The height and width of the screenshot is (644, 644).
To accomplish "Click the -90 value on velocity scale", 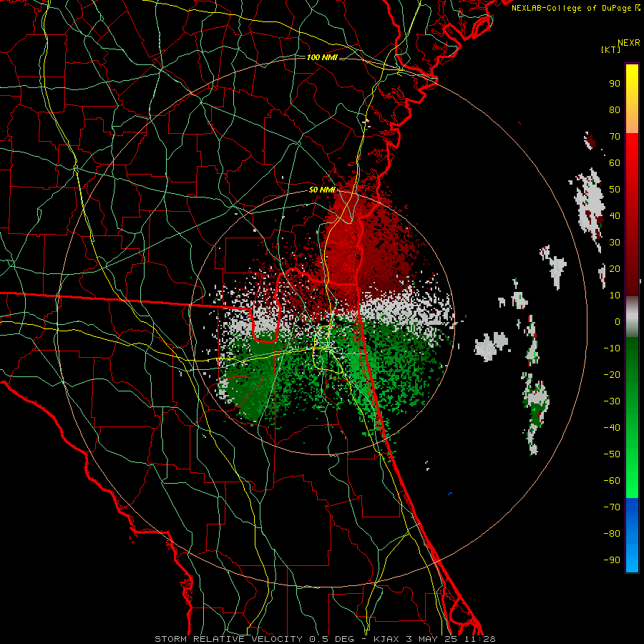I will pyautogui.click(x=612, y=560).
